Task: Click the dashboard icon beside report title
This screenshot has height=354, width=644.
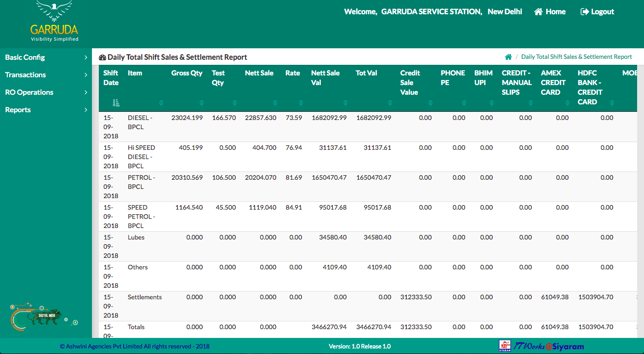Action: pyautogui.click(x=103, y=57)
